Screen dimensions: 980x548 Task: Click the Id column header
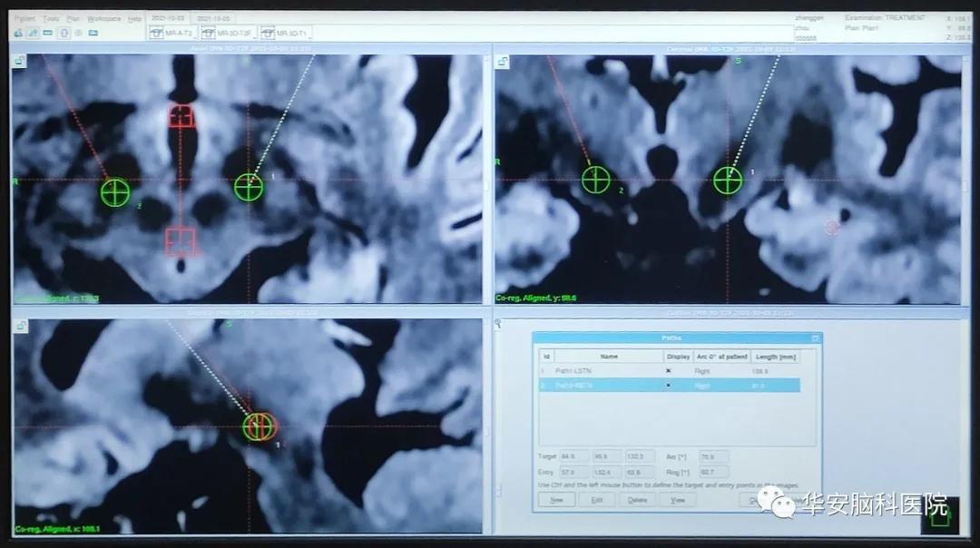coord(546,357)
